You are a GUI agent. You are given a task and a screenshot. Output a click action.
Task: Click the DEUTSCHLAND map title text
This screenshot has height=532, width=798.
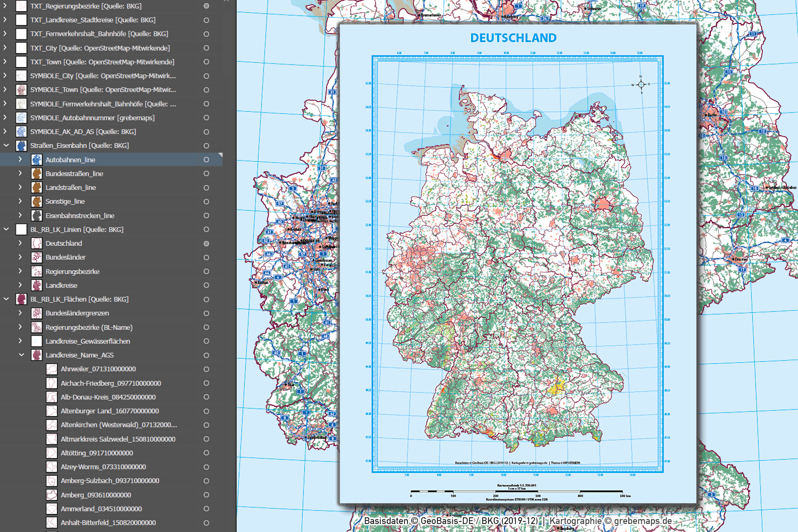click(x=513, y=38)
